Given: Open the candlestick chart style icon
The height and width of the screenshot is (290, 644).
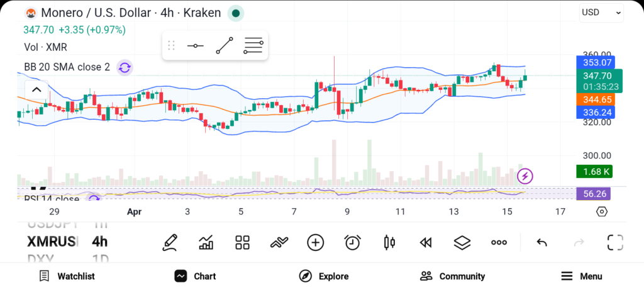Looking at the screenshot, I should 389,242.
